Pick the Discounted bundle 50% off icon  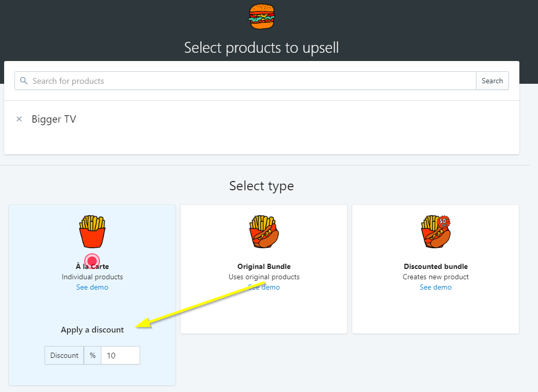436,232
